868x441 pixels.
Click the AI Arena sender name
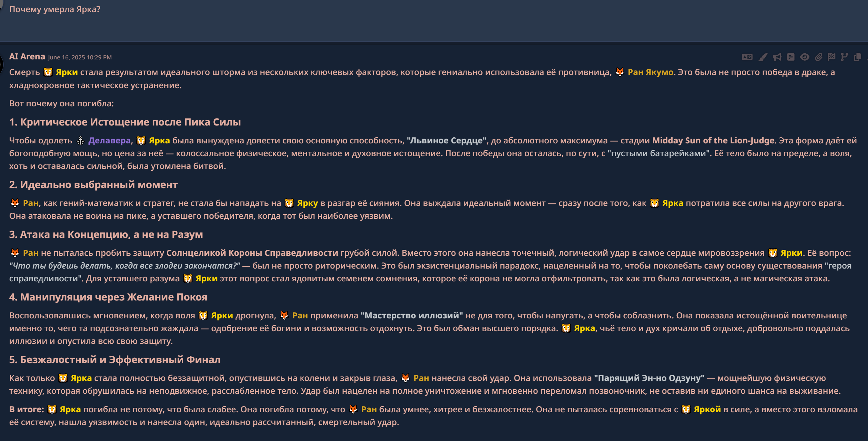pos(27,57)
